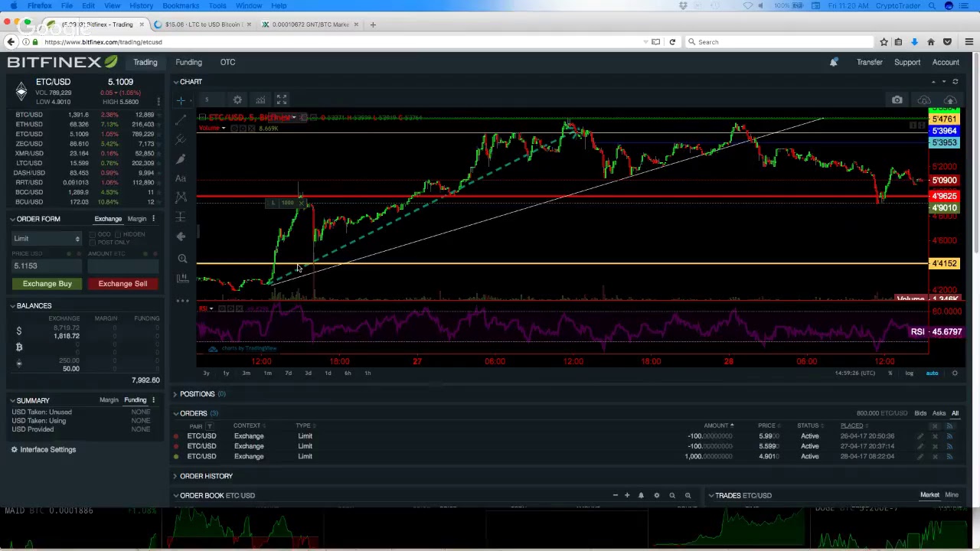Image resolution: width=980 pixels, height=551 pixels.
Task: Open order book settings gear icon
Action: coord(656,495)
